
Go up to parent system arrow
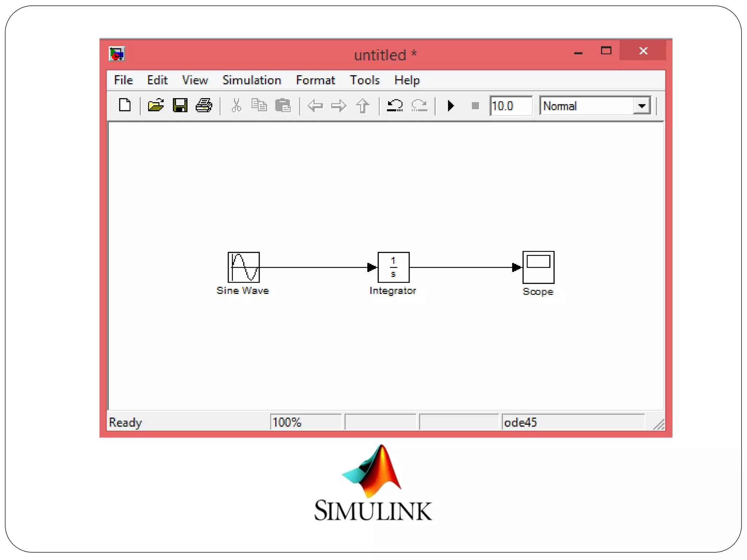(x=363, y=106)
